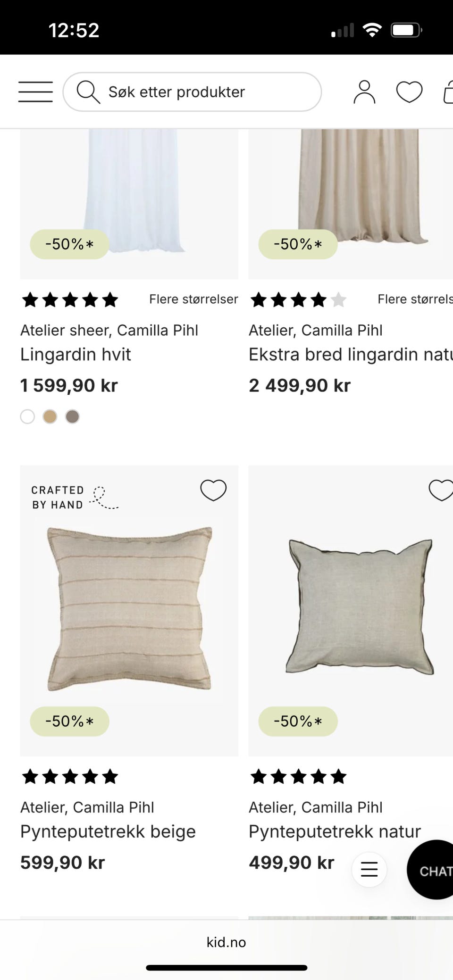Screen dimensions: 453x980
Task: Select the white color swatch
Action: pyautogui.click(x=27, y=417)
